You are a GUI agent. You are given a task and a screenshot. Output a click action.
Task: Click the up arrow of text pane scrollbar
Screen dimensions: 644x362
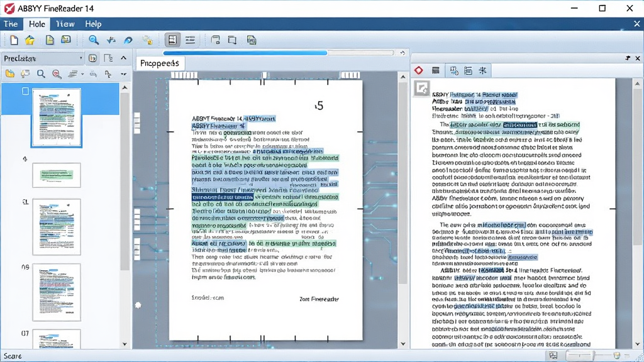point(637,84)
